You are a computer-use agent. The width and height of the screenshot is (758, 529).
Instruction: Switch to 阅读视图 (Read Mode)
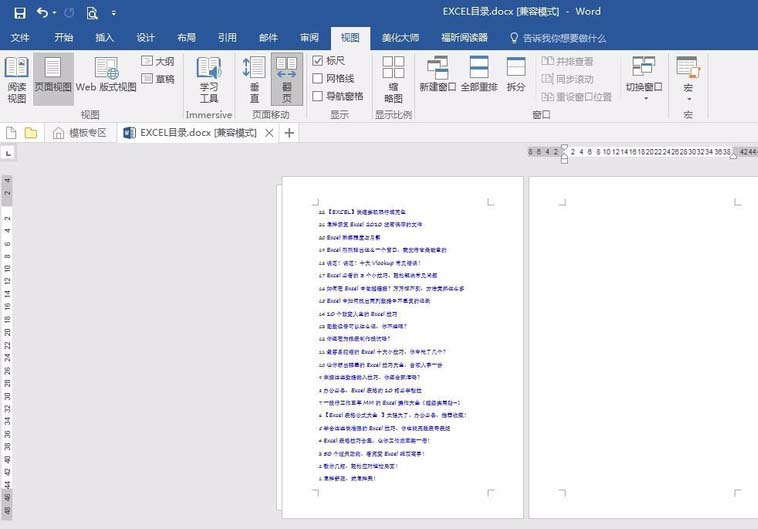pyautogui.click(x=17, y=79)
